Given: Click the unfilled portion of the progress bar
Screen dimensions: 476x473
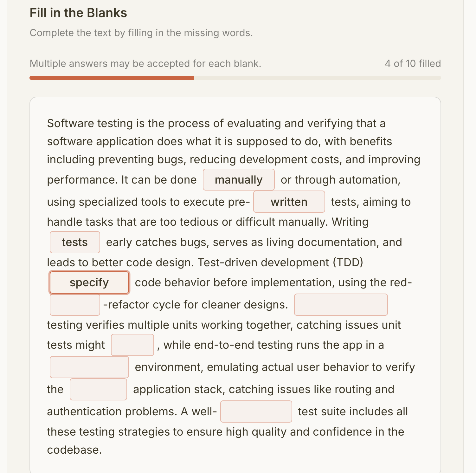Looking at the screenshot, I should [317, 78].
